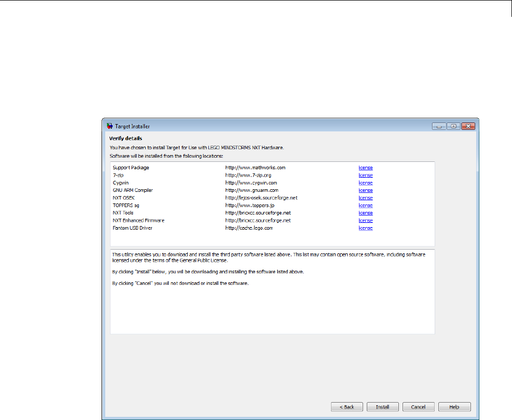Click the Target Installer title bar icon
512x420 pixels.
coord(109,126)
